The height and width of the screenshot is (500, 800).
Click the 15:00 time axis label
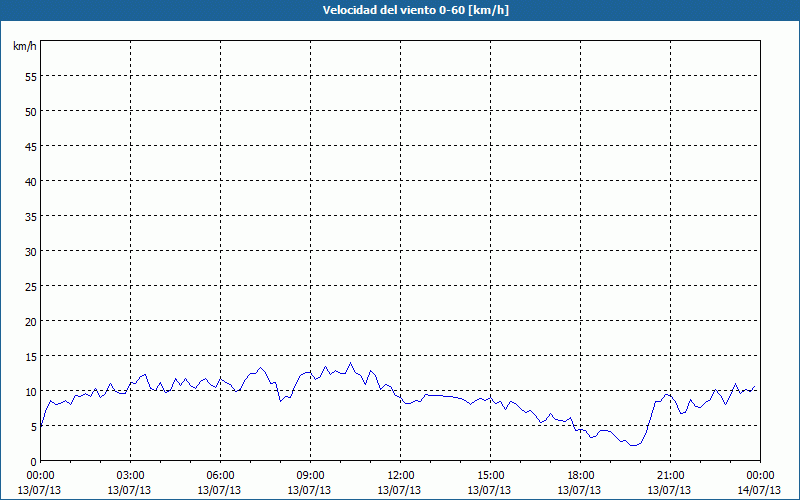click(490, 476)
